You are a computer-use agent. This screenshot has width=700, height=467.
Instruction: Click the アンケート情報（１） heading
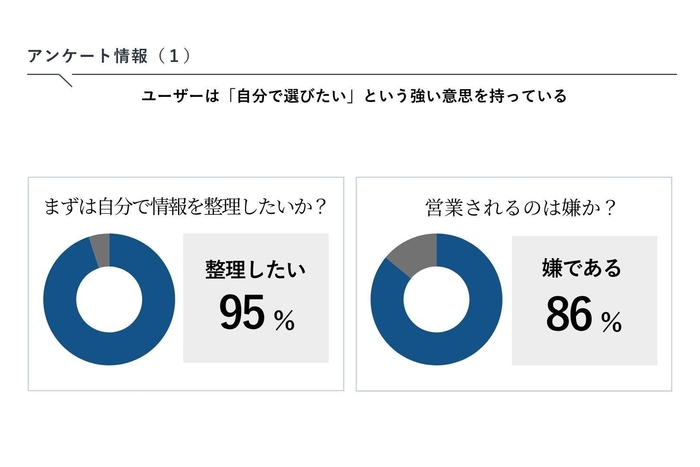(110, 54)
